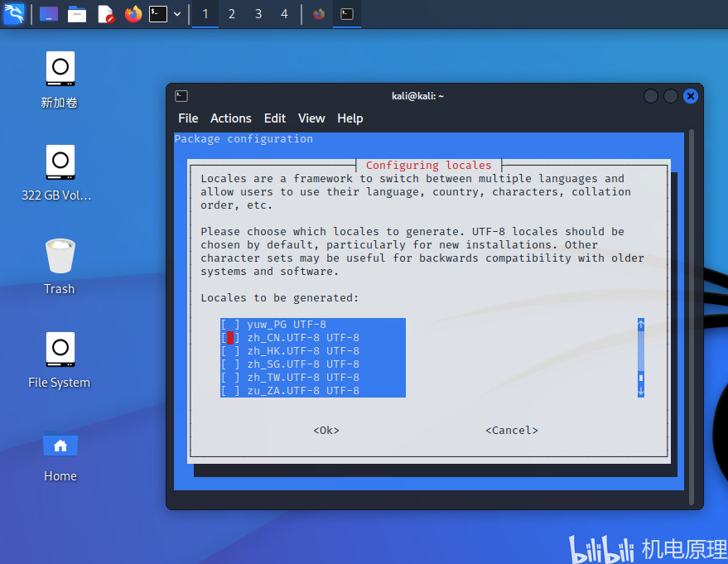Screen dimensions: 728x564
Task: Switch to workspace 4
Action: [284, 14]
